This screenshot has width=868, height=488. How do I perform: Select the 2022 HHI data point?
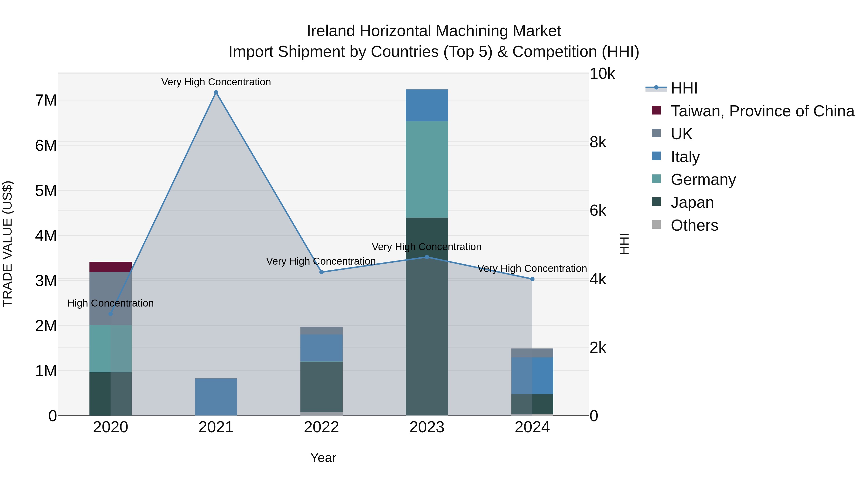[x=321, y=272]
